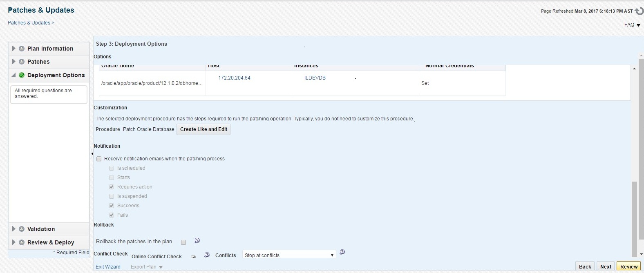Tick Rollback the patches in the plan

pyautogui.click(x=183, y=242)
